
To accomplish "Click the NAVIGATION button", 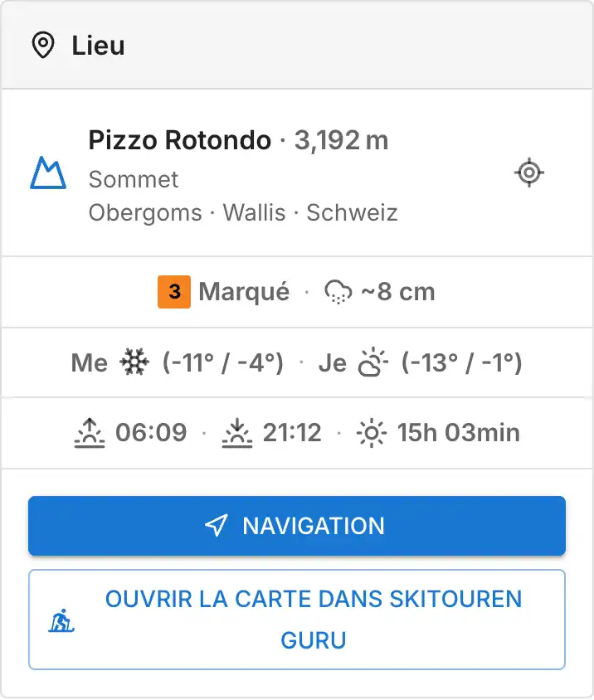I will point(297,526).
